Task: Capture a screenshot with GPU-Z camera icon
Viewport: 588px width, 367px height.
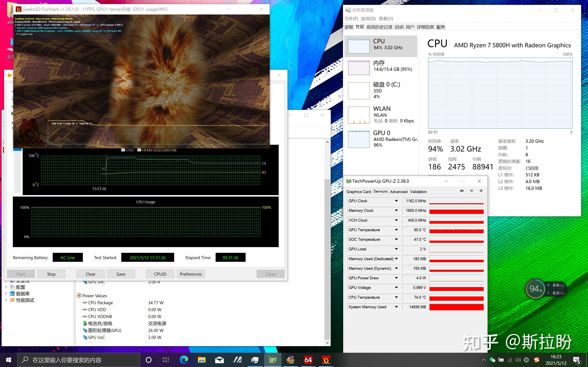Action: (x=462, y=191)
